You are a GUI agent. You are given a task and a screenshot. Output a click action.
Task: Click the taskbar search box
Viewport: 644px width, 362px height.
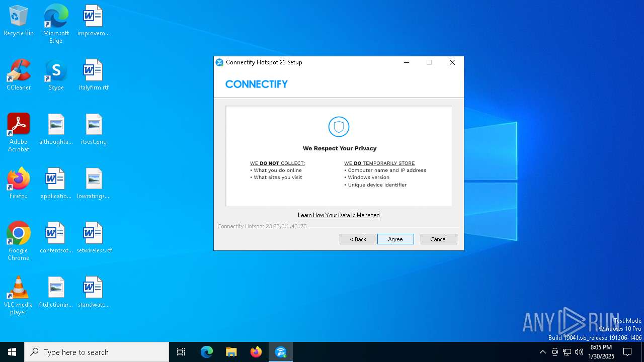coord(97,352)
